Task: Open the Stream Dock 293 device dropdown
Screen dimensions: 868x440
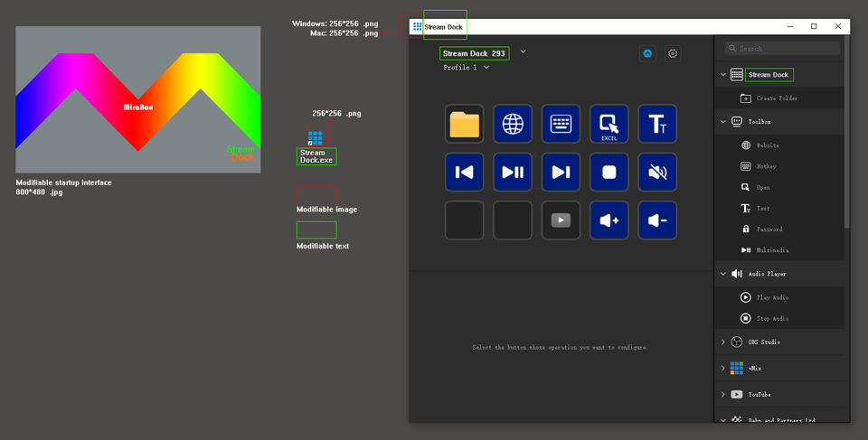Action: tap(523, 52)
